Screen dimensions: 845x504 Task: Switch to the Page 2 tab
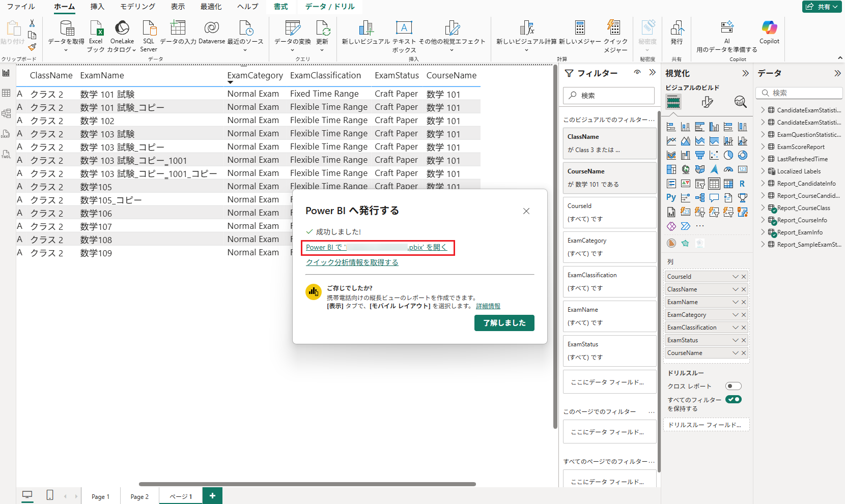(139, 496)
